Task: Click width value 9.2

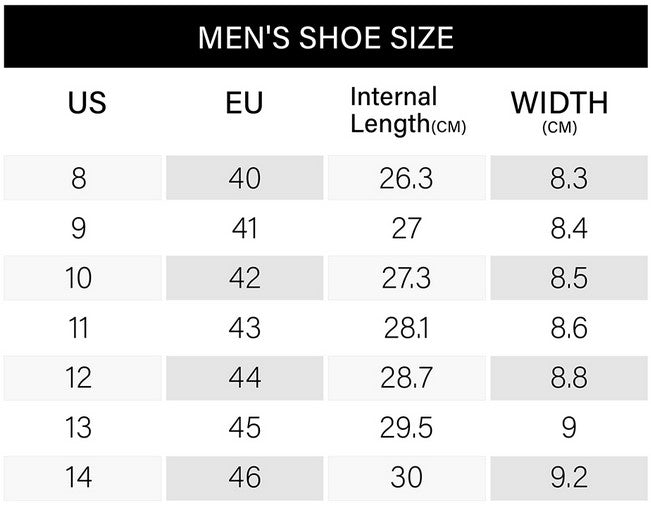Action: tap(569, 478)
